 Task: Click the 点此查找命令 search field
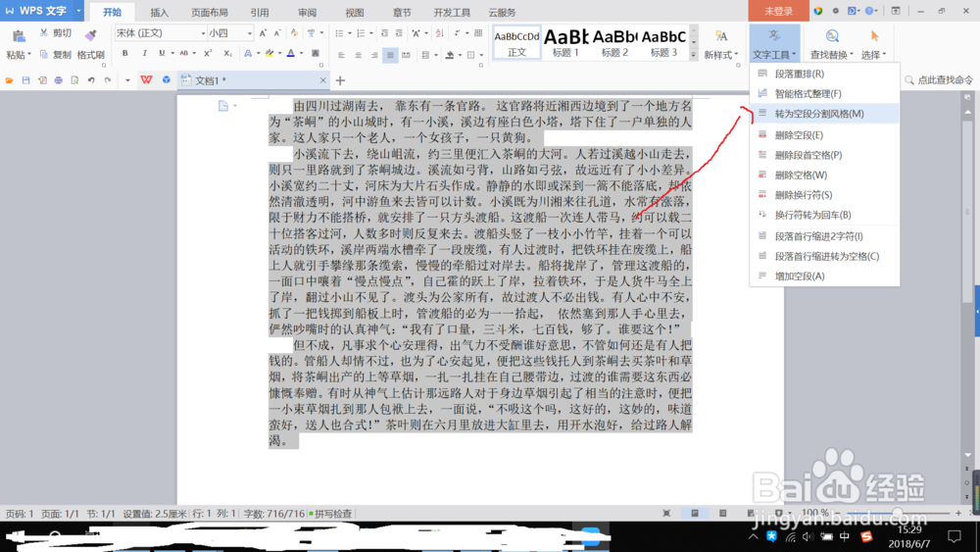point(940,80)
